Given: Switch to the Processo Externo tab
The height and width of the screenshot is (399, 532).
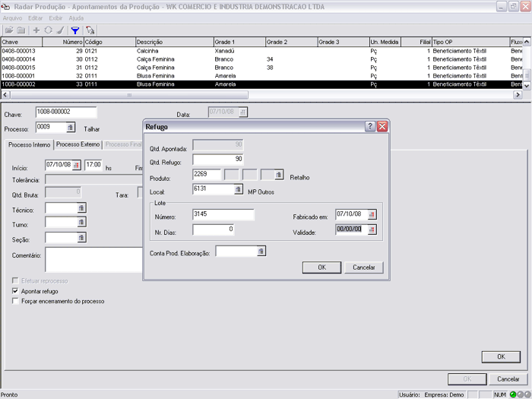Looking at the screenshot, I should 78,144.
